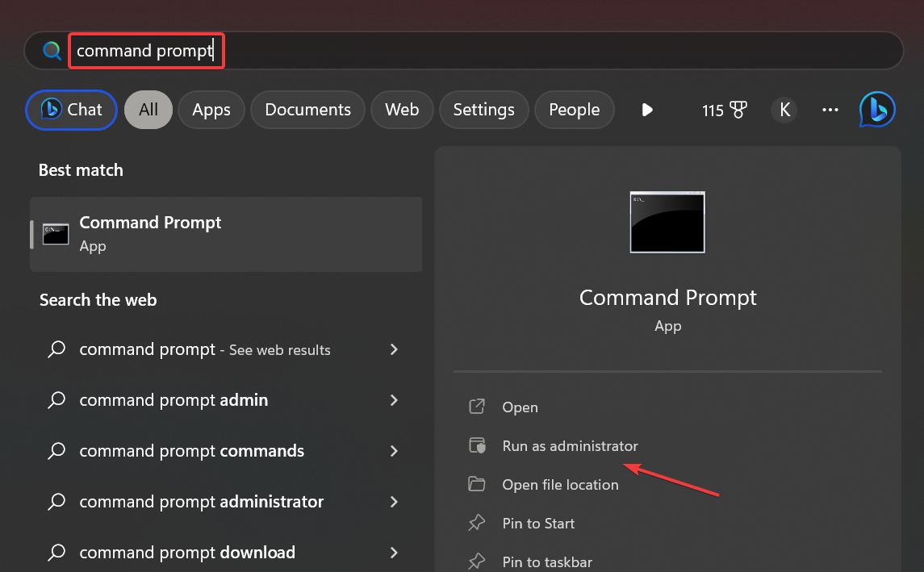Click Pin to Start
This screenshot has height=572, width=924.
pos(538,523)
